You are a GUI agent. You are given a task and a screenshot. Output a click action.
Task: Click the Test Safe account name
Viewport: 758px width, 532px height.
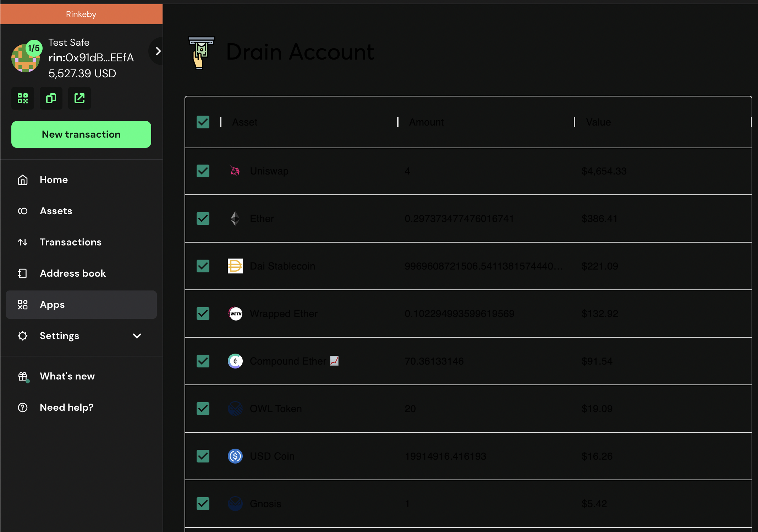68,42
